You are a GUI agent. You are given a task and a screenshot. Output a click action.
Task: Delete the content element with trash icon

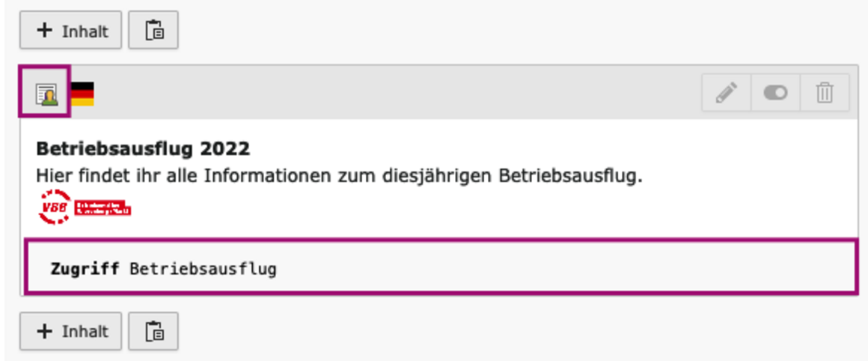(824, 94)
